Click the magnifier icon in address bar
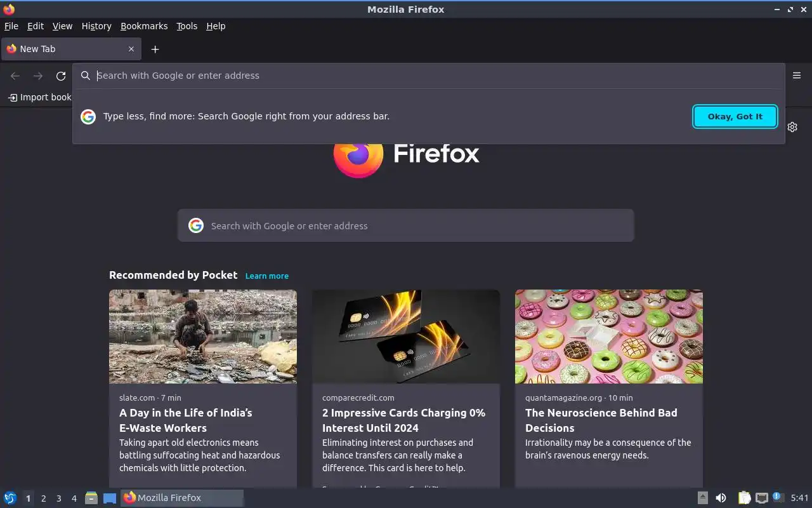 tap(86, 76)
